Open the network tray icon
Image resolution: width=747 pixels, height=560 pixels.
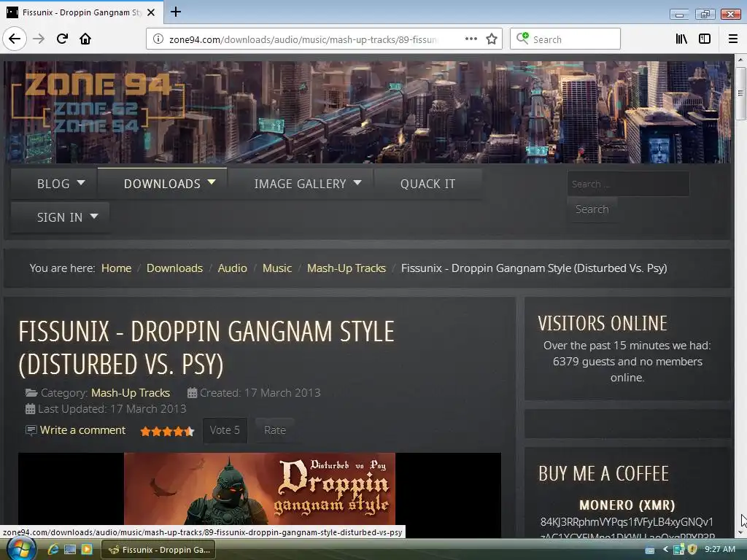(679, 550)
